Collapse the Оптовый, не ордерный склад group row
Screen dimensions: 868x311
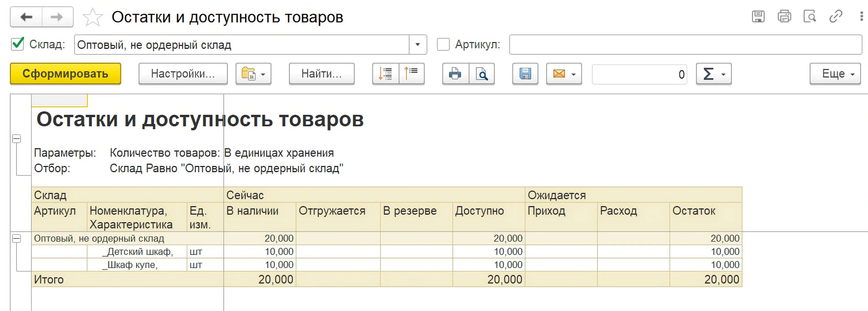(16, 239)
